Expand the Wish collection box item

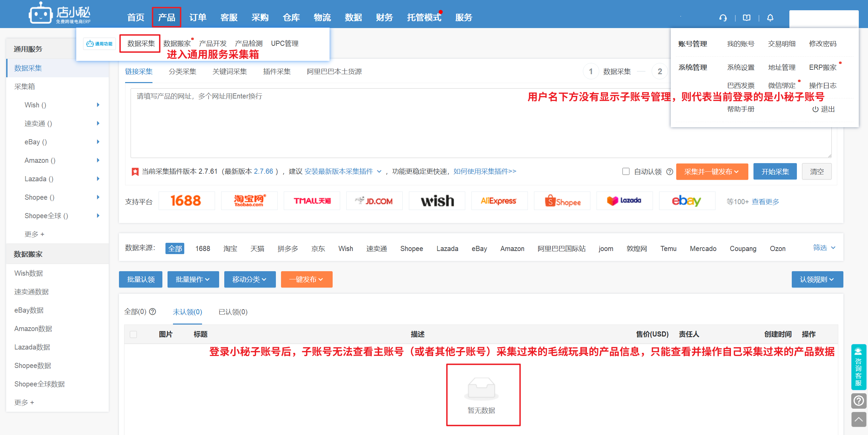[x=98, y=105]
